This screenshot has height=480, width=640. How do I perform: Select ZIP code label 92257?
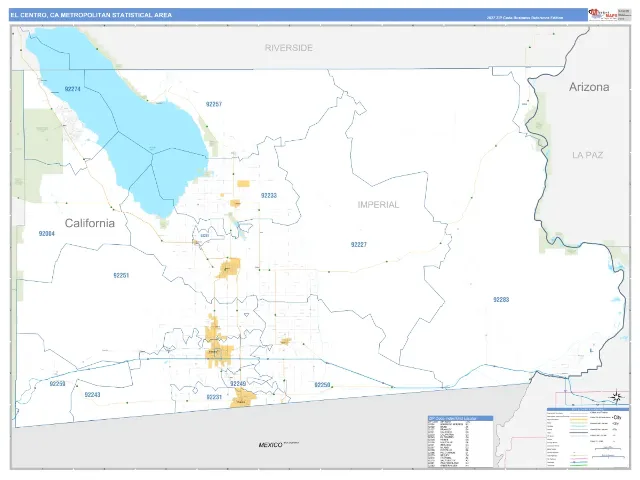click(x=214, y=104)
